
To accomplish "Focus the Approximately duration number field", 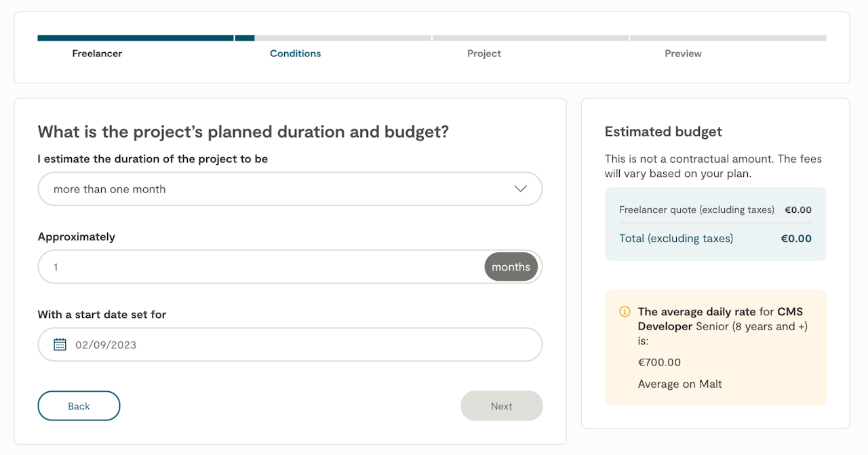I will 261,267.
